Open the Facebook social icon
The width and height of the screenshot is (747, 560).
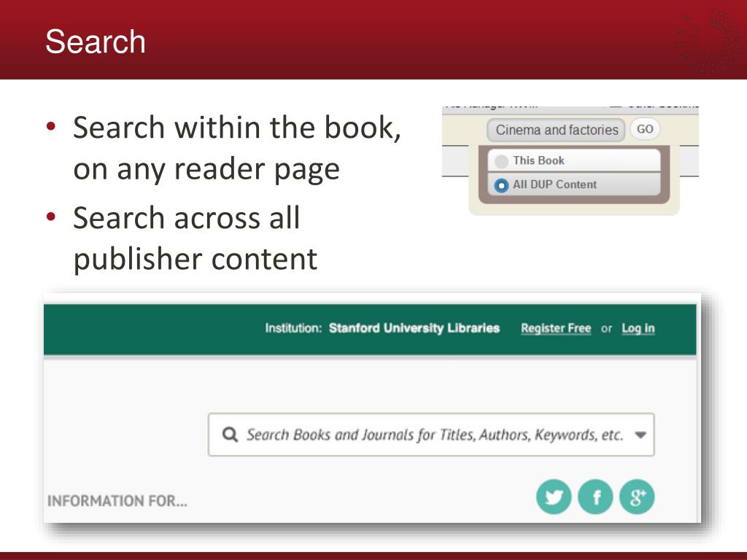(595, 497)
